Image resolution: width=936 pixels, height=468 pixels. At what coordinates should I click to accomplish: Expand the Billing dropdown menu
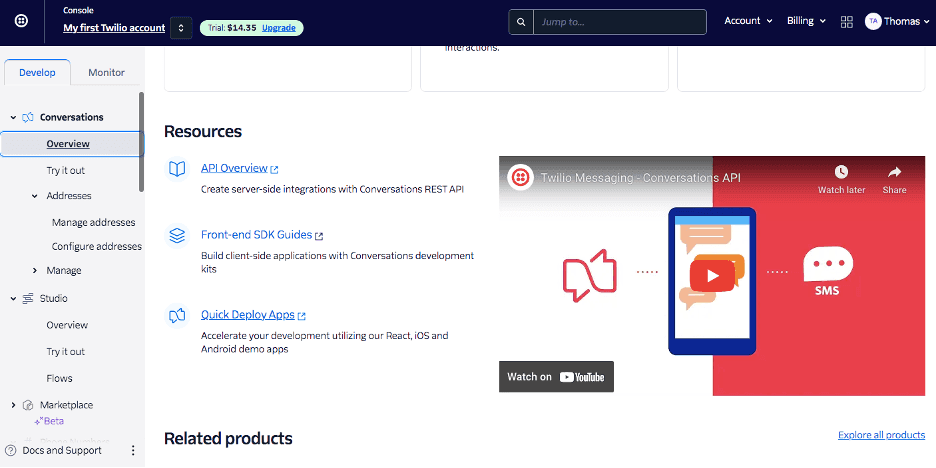coord(806,21)
